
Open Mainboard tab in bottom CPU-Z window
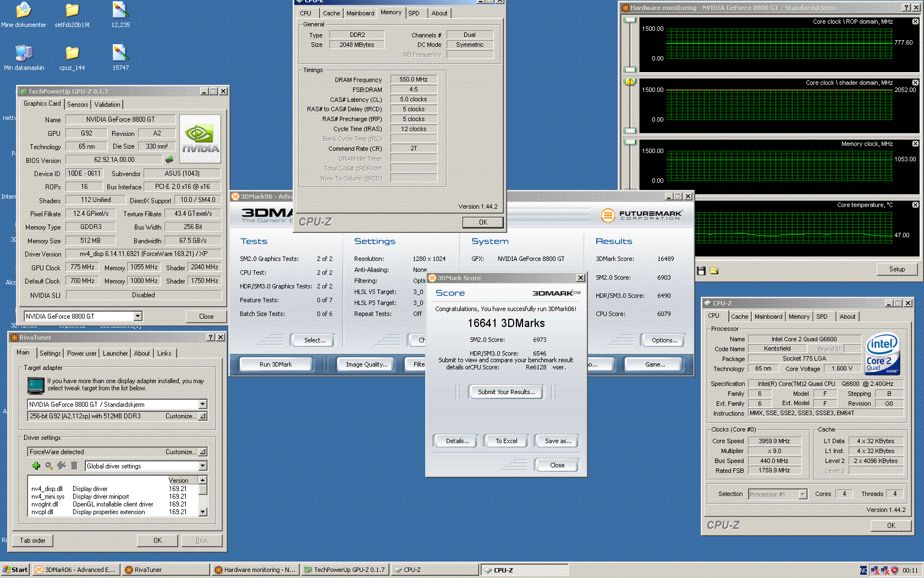(768, 317)
